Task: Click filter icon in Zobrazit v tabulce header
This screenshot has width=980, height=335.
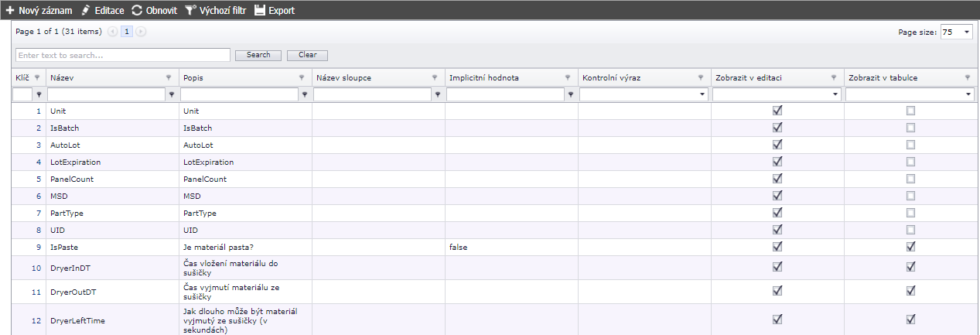Action: [x=967, y=78]
